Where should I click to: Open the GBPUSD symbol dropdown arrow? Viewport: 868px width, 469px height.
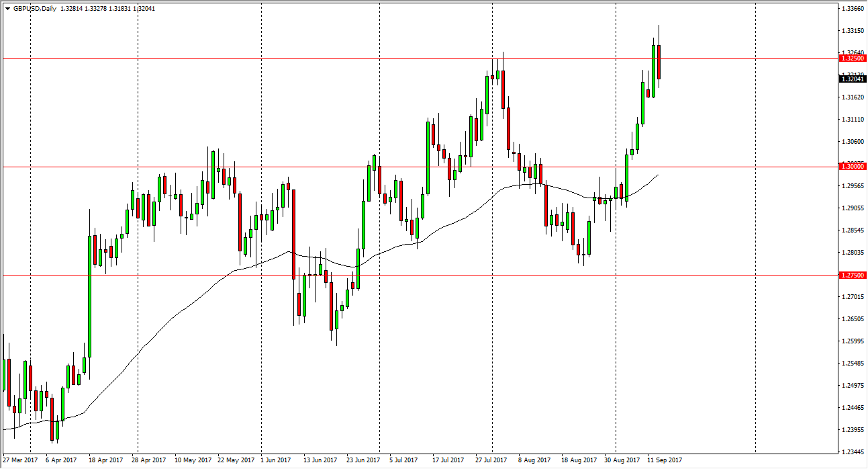point(7,8)
